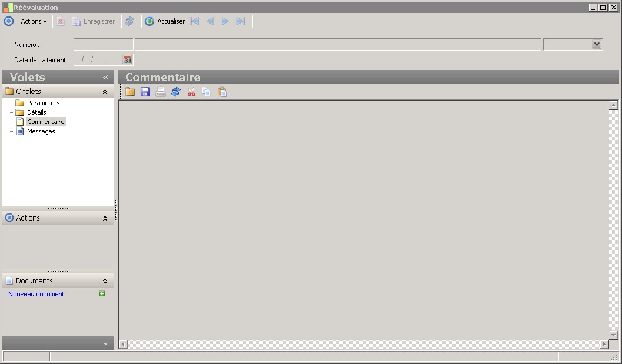Click the paste clipboard icon
This screenshot has width=622, height=364.
222,92
